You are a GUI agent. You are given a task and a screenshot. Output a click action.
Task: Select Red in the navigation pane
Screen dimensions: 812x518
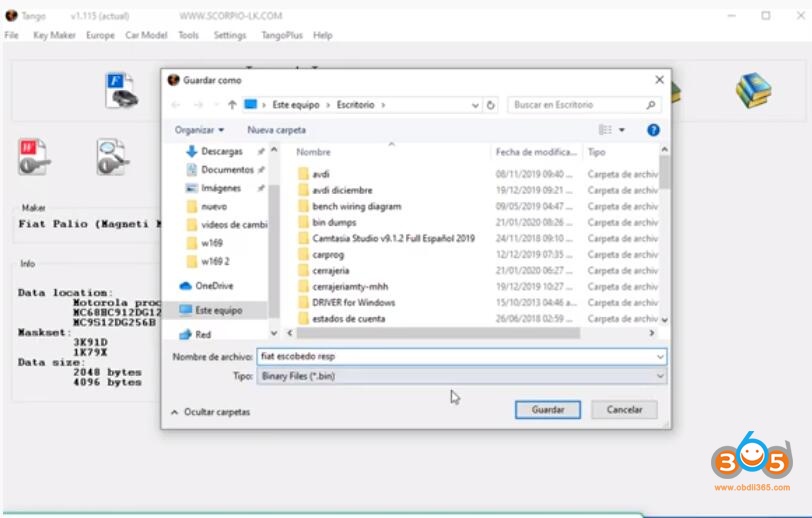tap(202, 334)
